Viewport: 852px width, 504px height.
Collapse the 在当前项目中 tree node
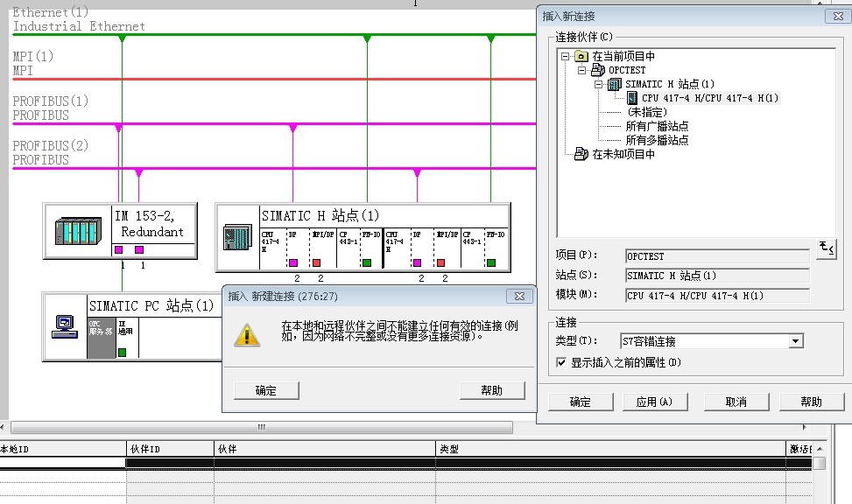click(x=565, y=56)
